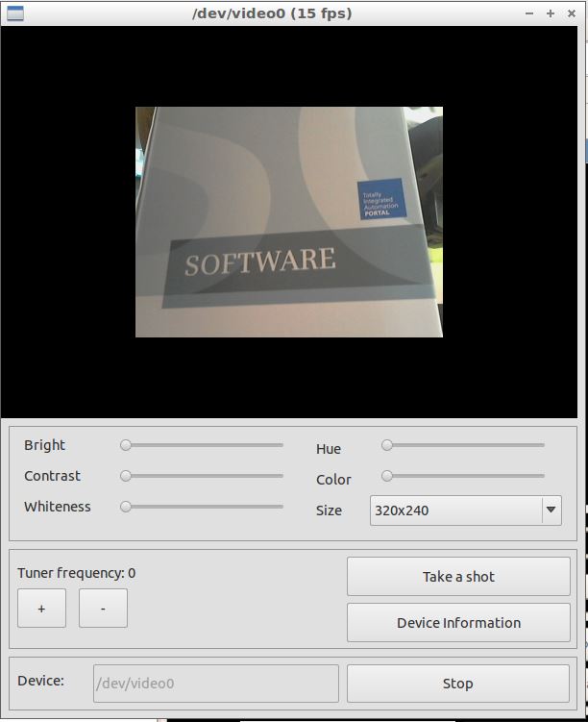Open the window menu icon in title bar
The image size is (588, 722).
click(x=13, y=13)
